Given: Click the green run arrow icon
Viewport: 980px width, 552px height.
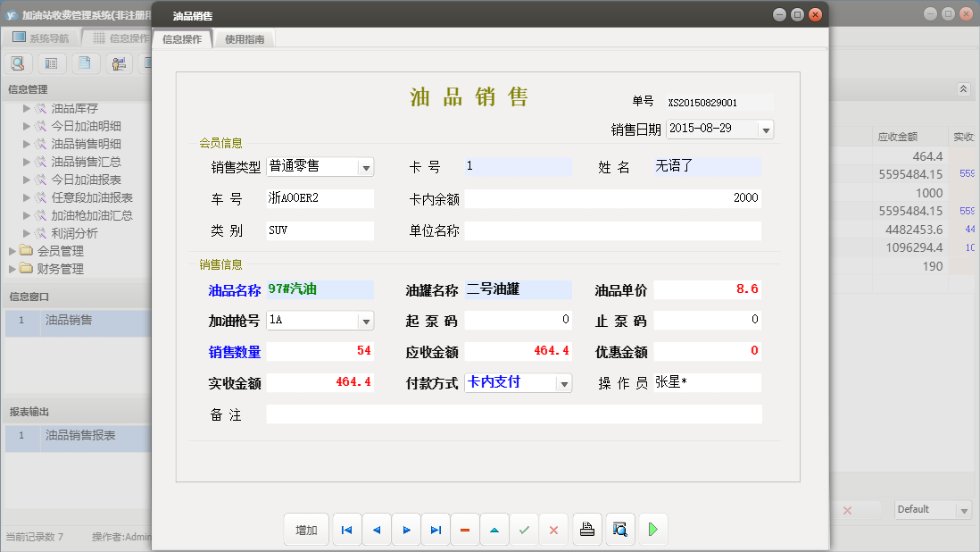Looking at the screenshot, I should [652, 529].
